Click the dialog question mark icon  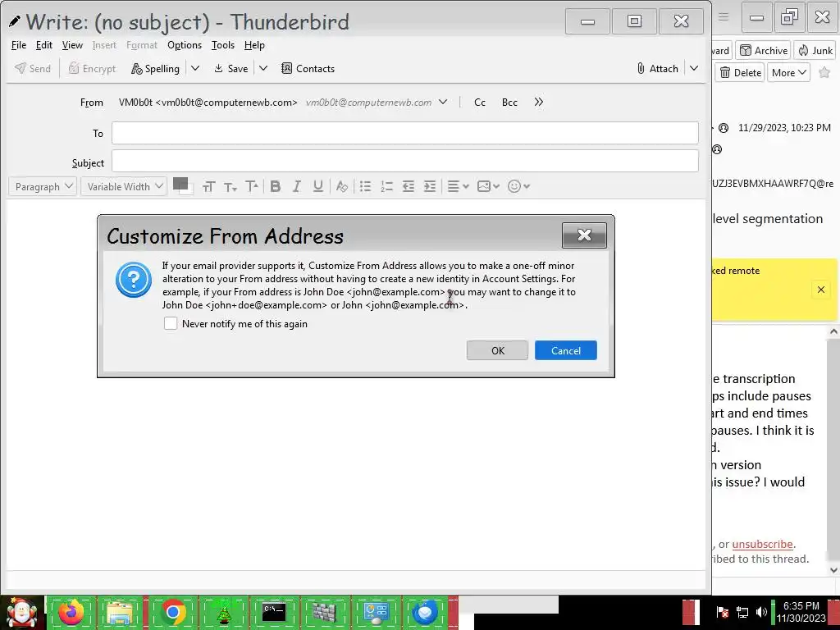[x=134, y=279]
